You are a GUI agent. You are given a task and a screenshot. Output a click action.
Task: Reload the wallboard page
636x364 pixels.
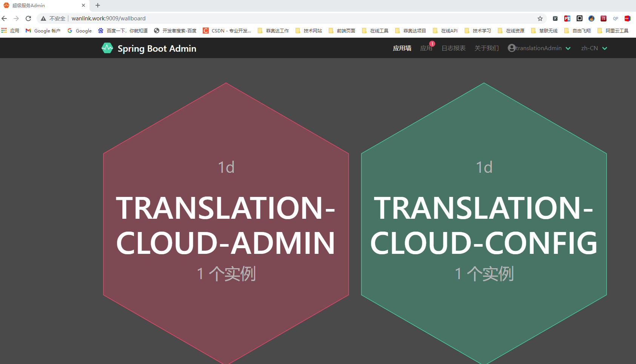[x=28, y=18]
